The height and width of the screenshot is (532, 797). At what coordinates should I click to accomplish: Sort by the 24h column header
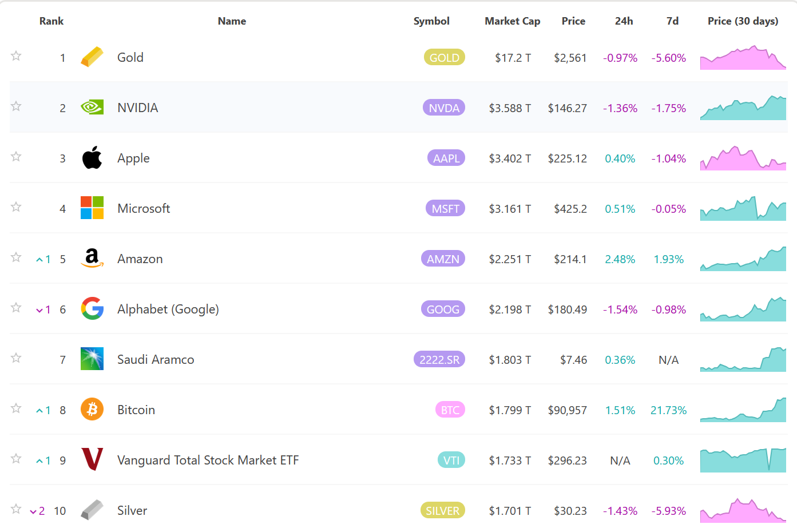[624, 21]
